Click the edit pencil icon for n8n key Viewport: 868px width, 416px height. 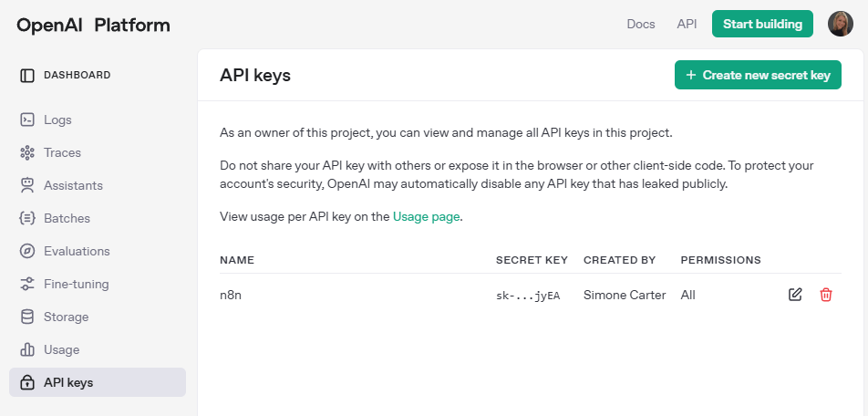795,295
